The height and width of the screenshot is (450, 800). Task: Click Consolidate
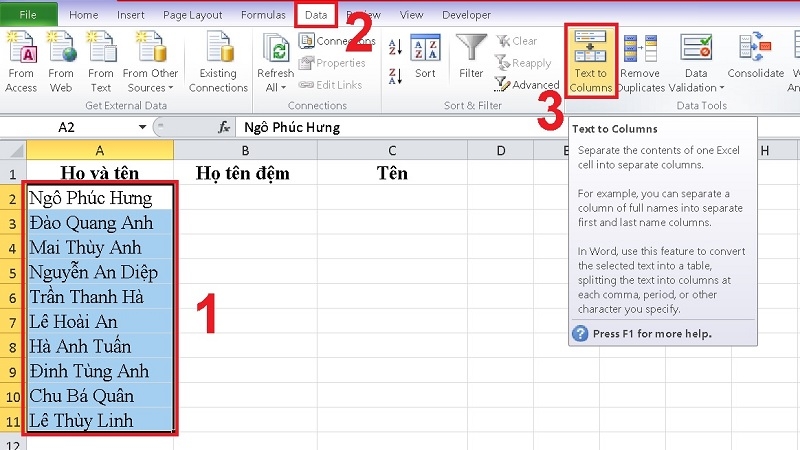click(x=756, y=56)
